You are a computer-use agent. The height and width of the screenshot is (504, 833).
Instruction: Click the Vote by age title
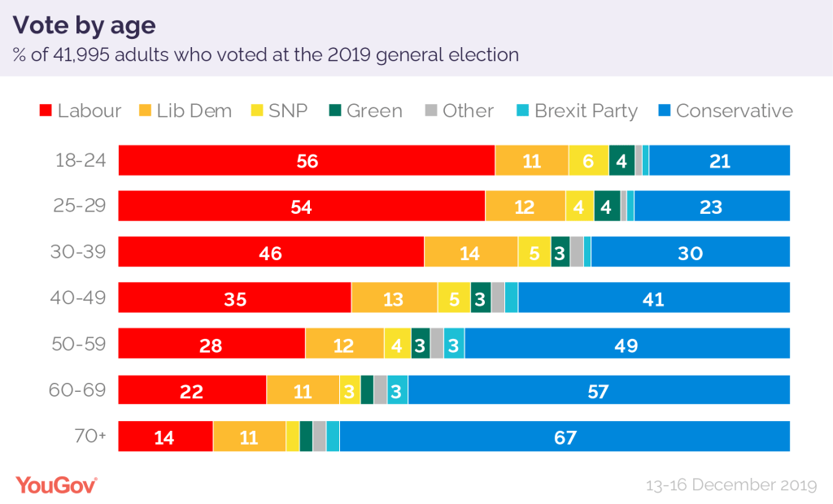click(x=84, y=25)
